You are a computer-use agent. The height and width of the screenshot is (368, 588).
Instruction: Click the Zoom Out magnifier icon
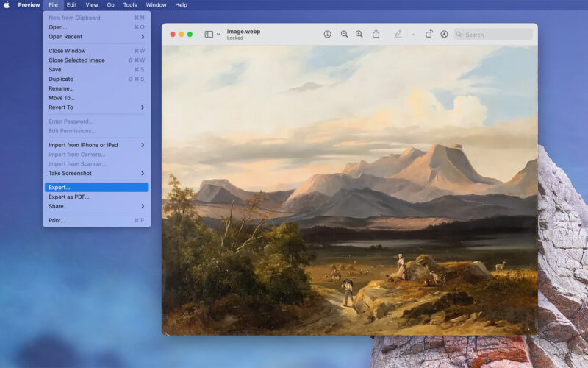tap(344, 34)
